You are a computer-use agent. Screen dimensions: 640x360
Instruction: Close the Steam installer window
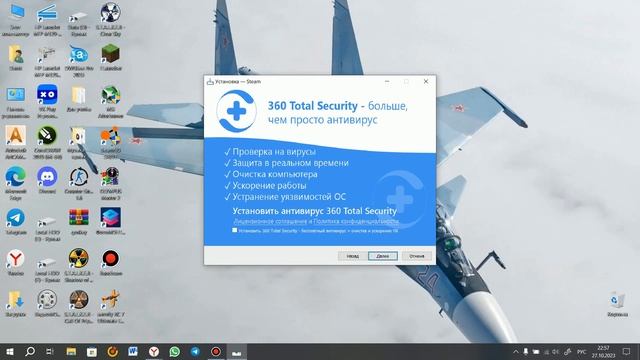[426, 82]
